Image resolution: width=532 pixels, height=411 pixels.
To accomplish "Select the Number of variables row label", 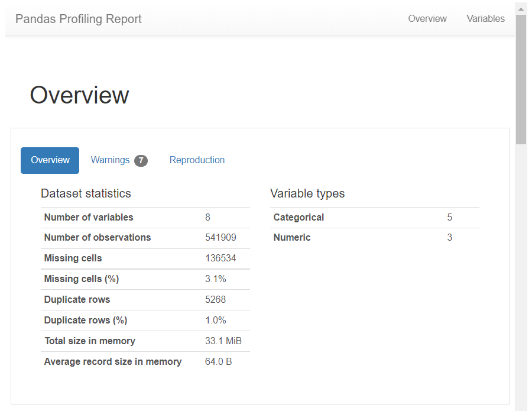I will tap(89, 218).
